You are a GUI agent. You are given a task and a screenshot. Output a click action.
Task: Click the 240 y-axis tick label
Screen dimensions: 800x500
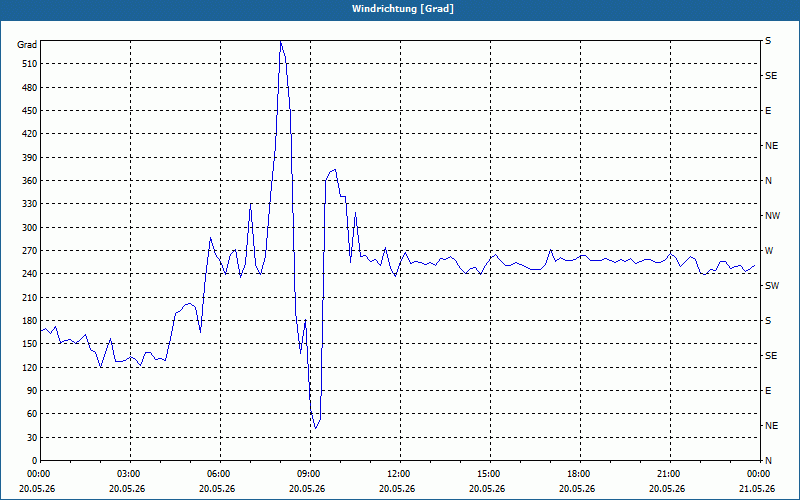30,274
